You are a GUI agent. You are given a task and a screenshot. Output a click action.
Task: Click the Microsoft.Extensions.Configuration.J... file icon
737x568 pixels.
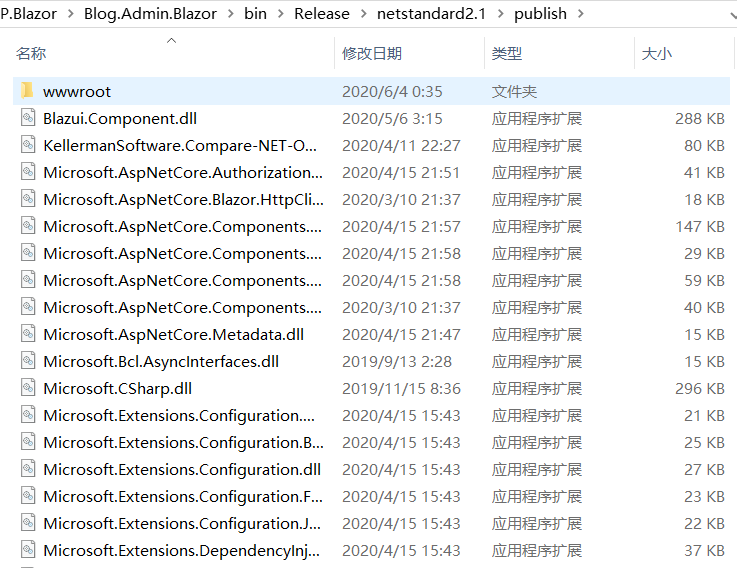tap(28, 522)
